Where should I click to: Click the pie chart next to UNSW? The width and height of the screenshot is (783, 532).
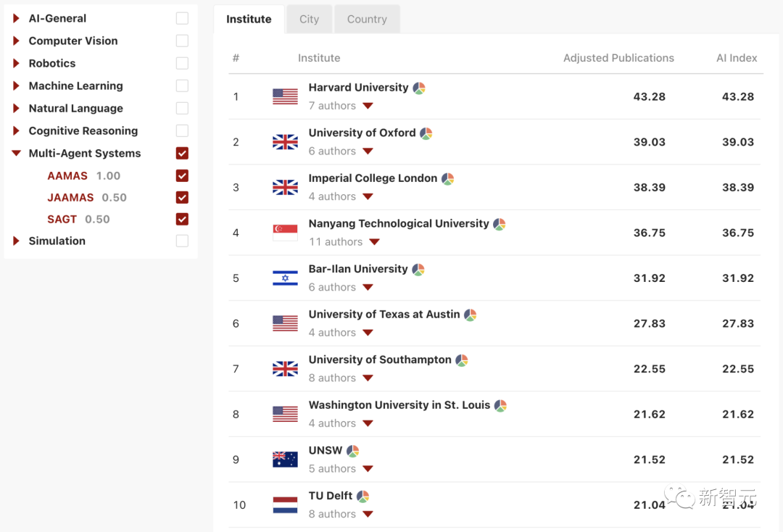point(353,452)
